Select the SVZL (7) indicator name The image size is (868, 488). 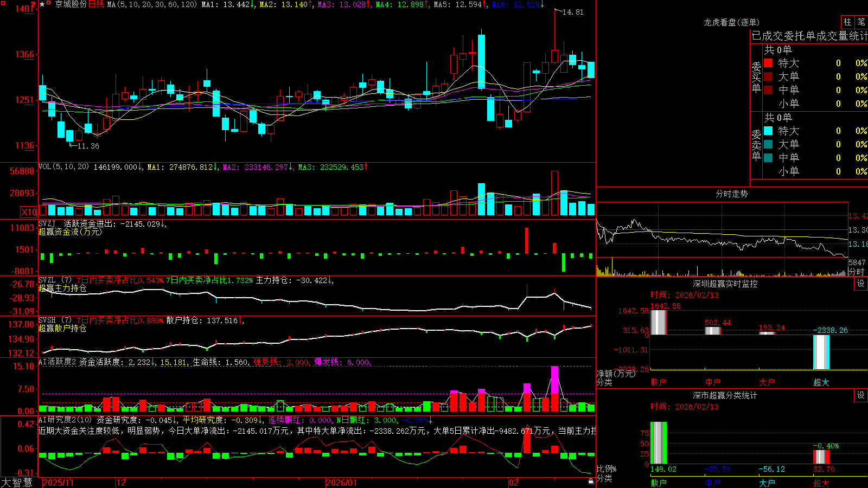pos(55,280)
